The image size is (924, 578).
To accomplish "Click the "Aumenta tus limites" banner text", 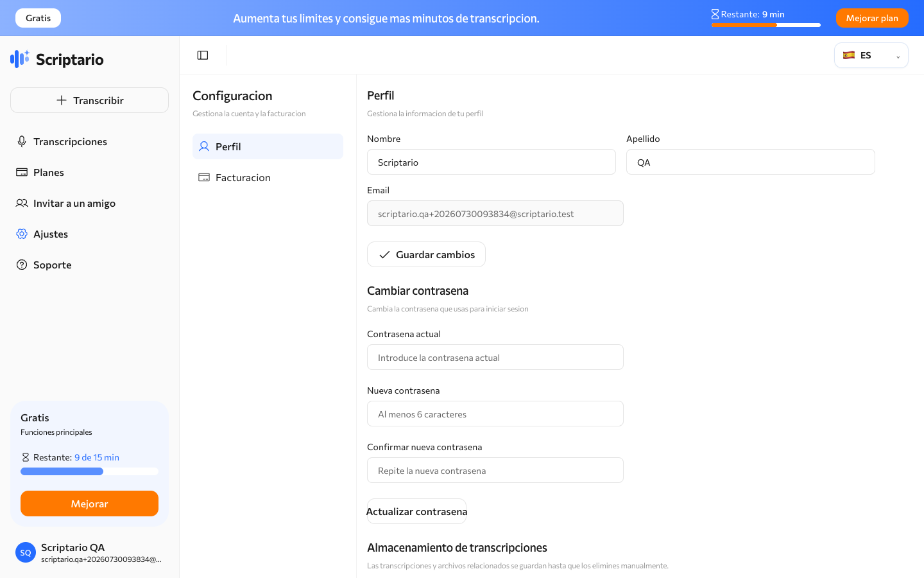I will point(386,18).
